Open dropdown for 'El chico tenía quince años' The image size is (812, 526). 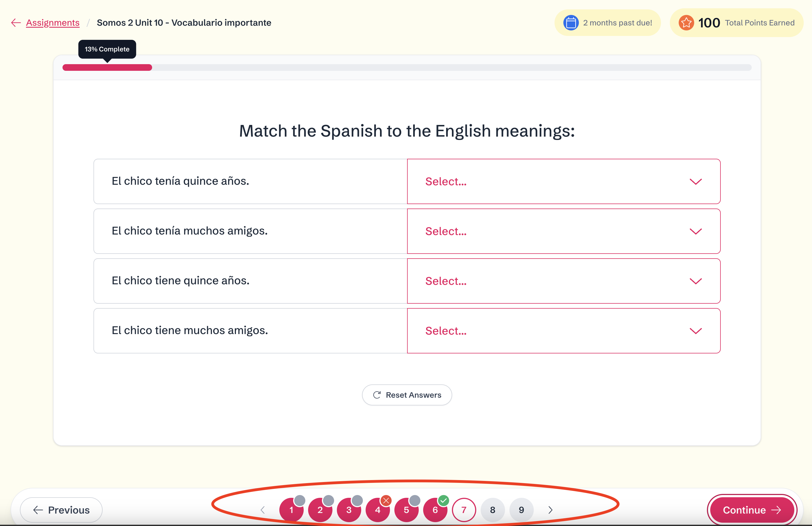[x=563, y=181]
